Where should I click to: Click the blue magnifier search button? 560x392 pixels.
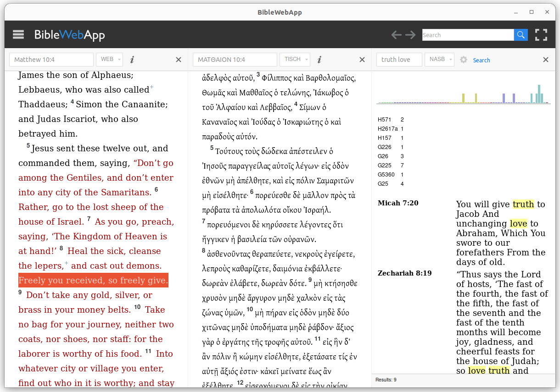click(x=521, y=35)
